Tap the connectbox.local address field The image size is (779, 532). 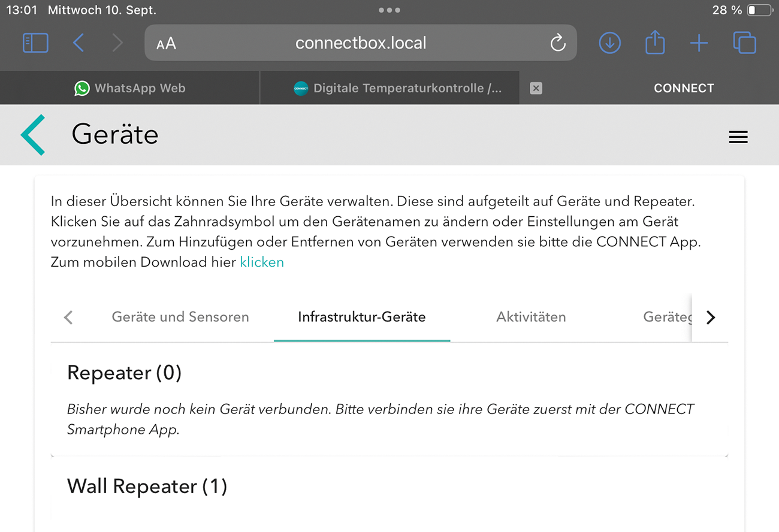tap(361, 43)
